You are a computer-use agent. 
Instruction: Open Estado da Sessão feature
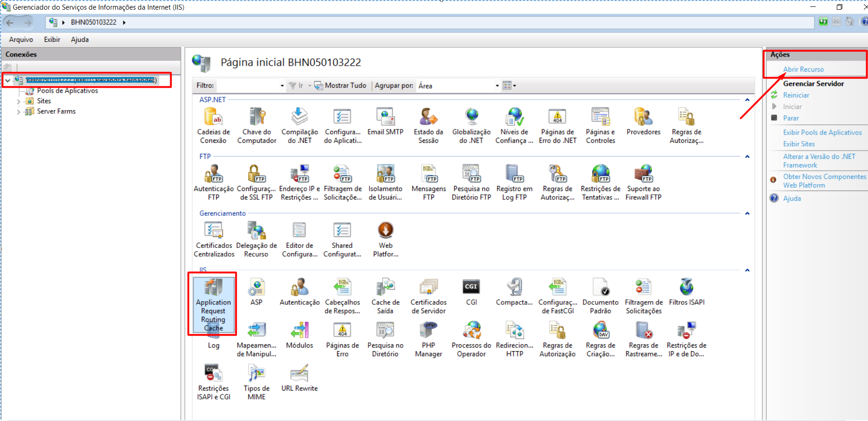pyautogui.click(x=428, y=126)
